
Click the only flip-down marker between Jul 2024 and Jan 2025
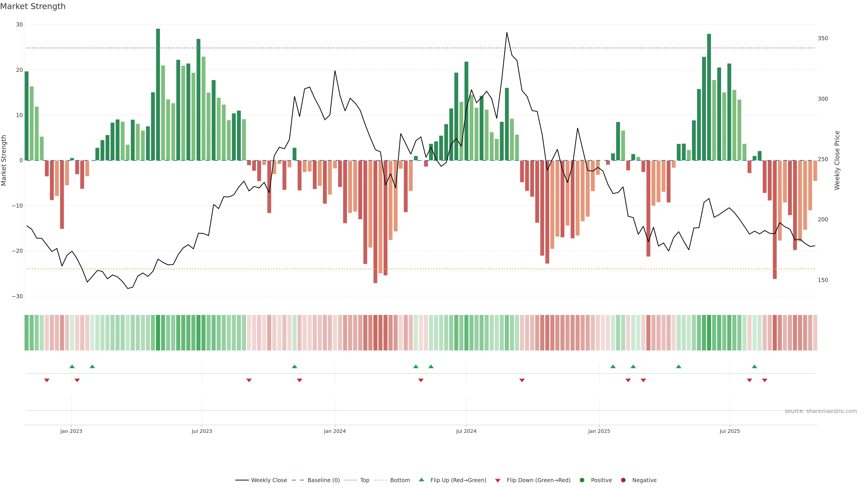coord(522,380)
